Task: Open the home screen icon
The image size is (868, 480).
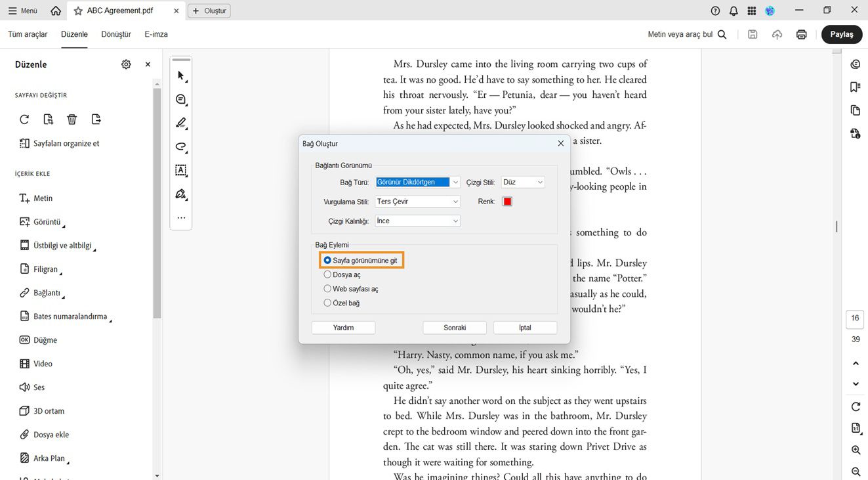Action: click(56, 11)
